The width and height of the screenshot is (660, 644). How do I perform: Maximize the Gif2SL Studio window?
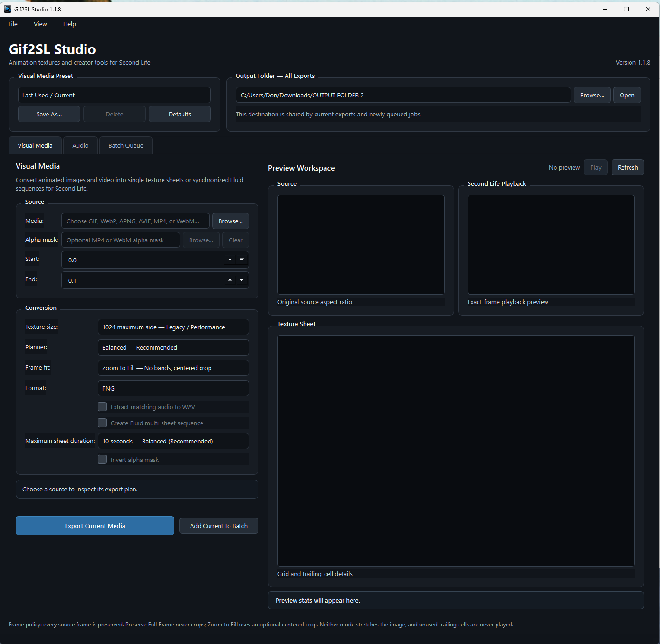(x=626, y=9)
